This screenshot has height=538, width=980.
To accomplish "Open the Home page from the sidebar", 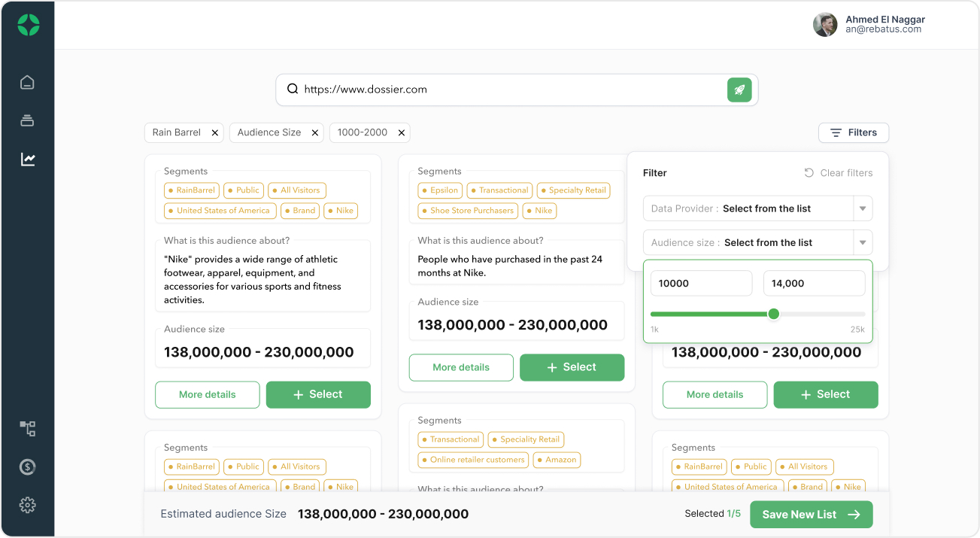I will click(x=28, y=83).
